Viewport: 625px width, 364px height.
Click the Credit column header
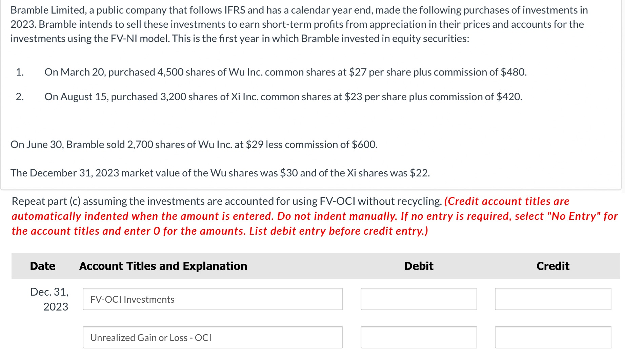point(552,266)
